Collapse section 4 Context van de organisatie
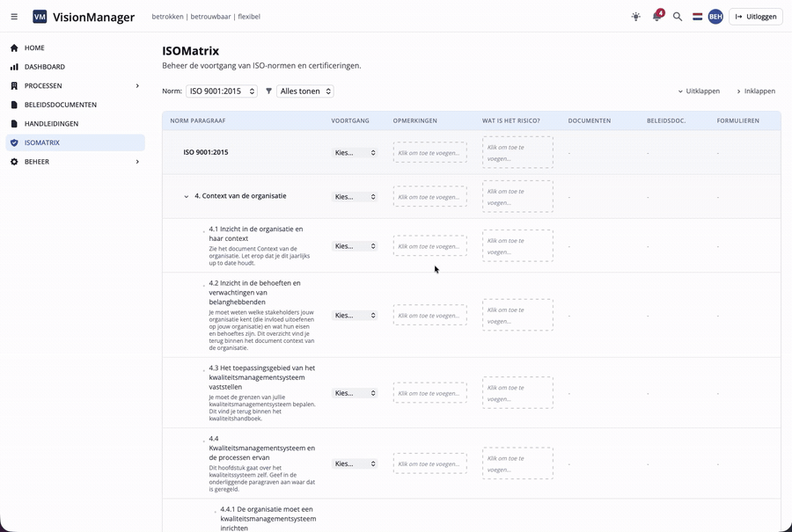 click(186, 196)
